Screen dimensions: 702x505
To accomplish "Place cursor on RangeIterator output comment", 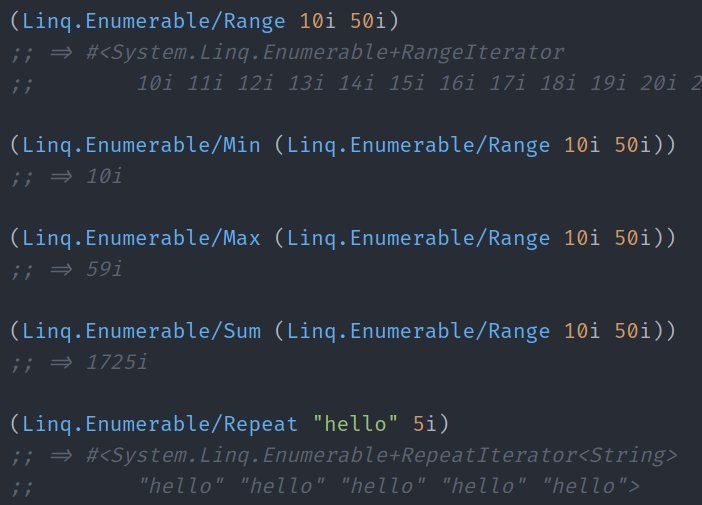I will 325,52.
